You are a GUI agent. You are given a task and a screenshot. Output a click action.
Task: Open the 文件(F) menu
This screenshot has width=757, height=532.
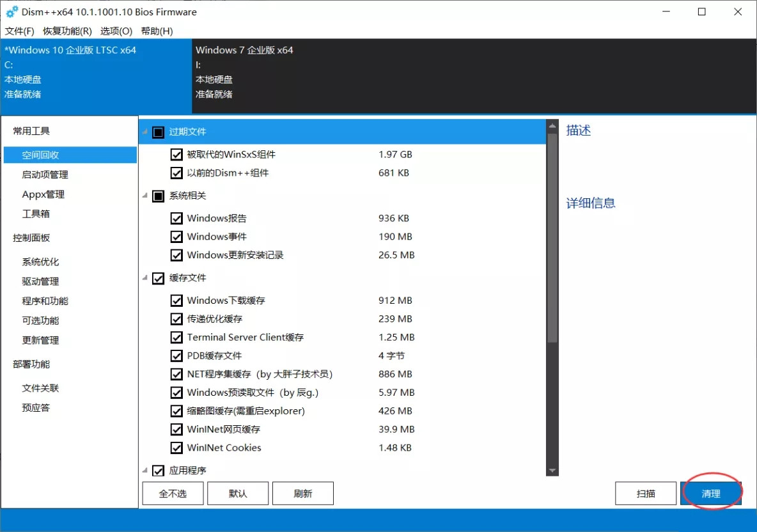point(19,31)
